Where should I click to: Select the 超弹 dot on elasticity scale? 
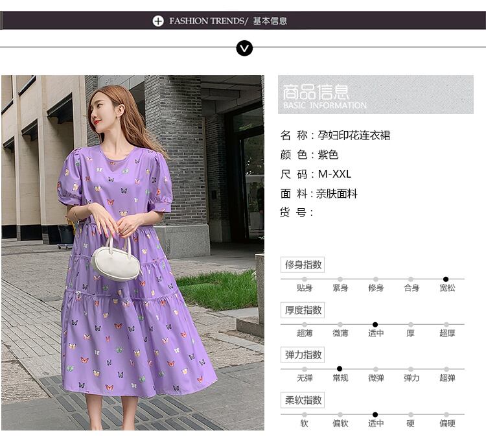[x=446, y=370]
